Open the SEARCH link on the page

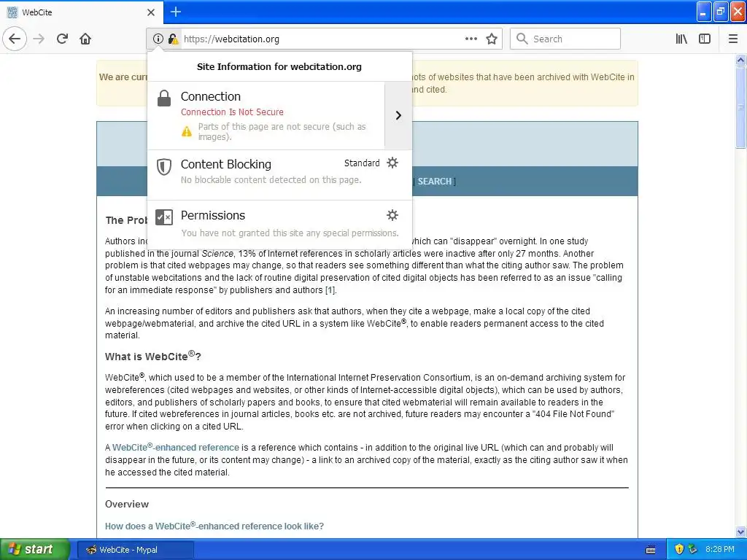(x=435, y=182)
